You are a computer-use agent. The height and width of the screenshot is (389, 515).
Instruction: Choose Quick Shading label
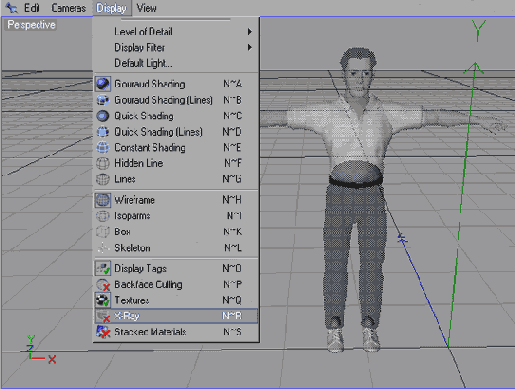pyautogui.click(x=144, y=116)
